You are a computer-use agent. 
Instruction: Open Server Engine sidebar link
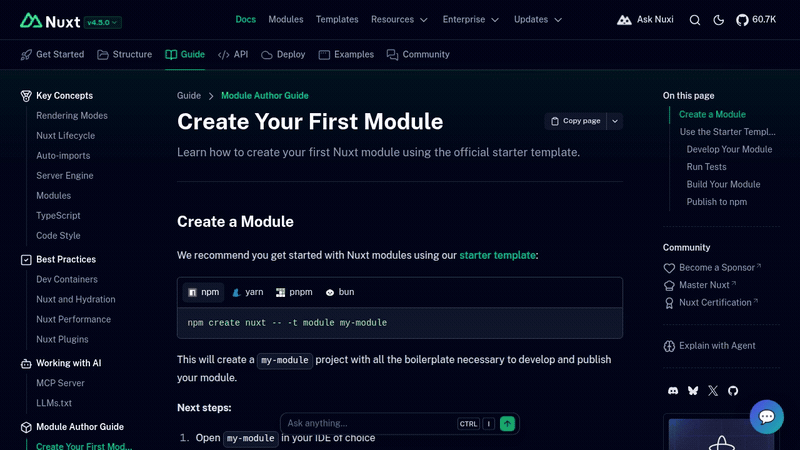(x=65, y=176)
